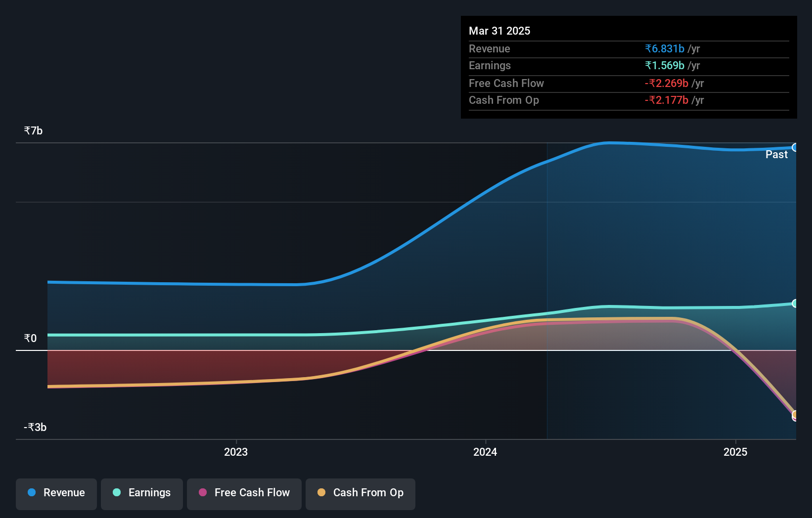
Task: Click the 2023 x-axis label
Action: [236, 452]
